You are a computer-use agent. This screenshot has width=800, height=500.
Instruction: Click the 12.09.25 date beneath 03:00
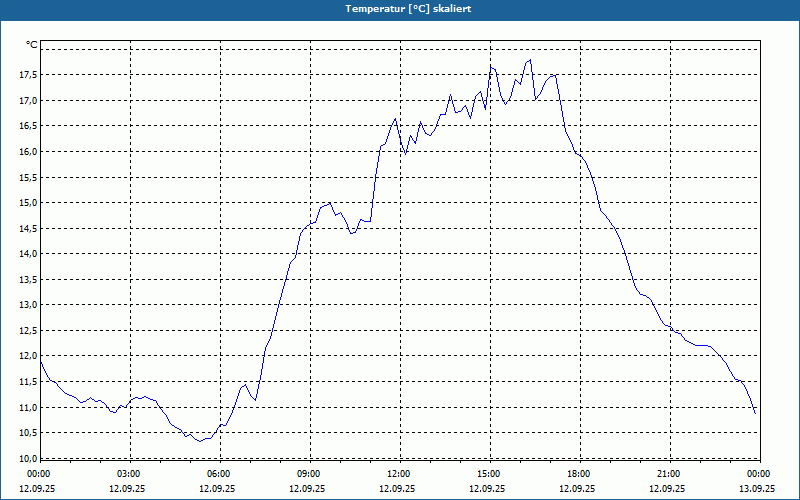coord(128,488)
